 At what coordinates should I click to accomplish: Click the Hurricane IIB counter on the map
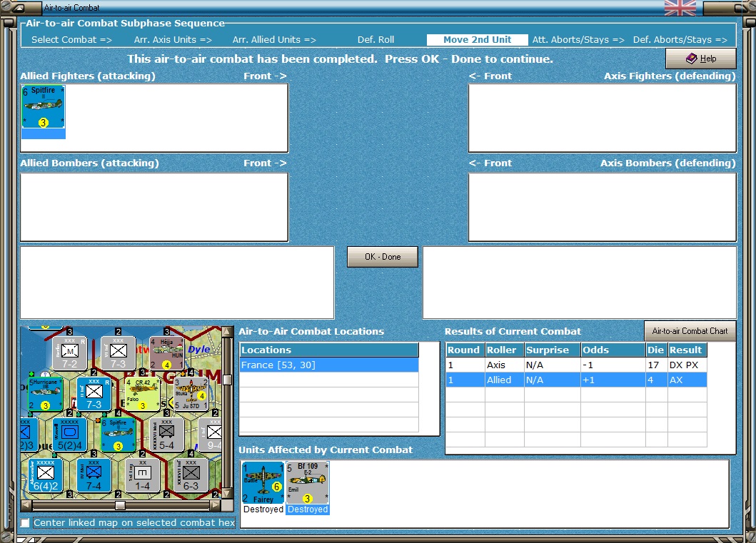[x=45, y=394]
